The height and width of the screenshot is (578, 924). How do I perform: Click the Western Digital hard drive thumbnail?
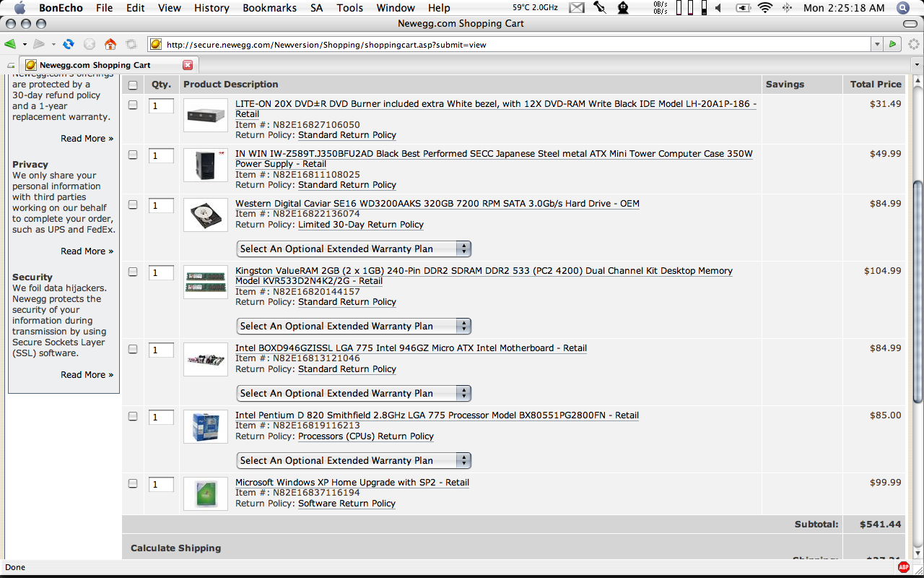coord(205,215)
